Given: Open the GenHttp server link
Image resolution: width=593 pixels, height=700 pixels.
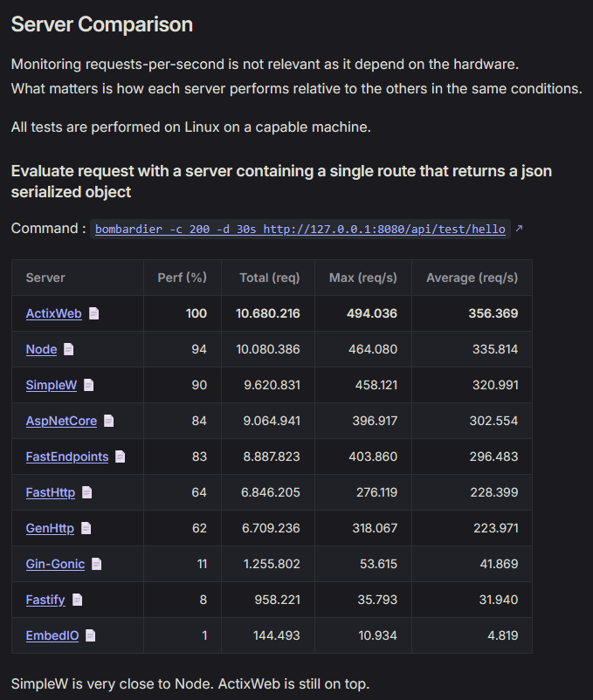Looking at the screenshot, I should pos(50,528).
